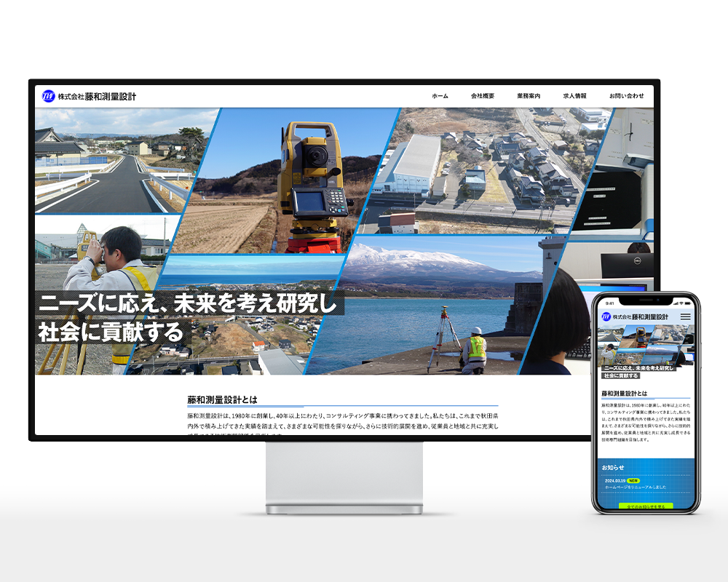
Task: Click the round blue company logo on the desktop site
Action: coord(48,96)
